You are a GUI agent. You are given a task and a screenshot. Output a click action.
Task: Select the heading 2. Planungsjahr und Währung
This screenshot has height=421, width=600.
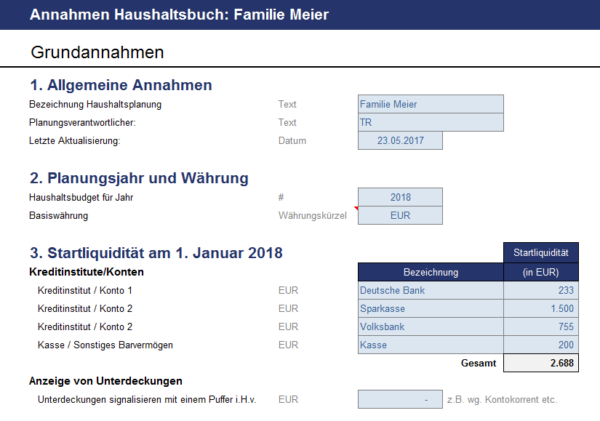coord(139,178)
